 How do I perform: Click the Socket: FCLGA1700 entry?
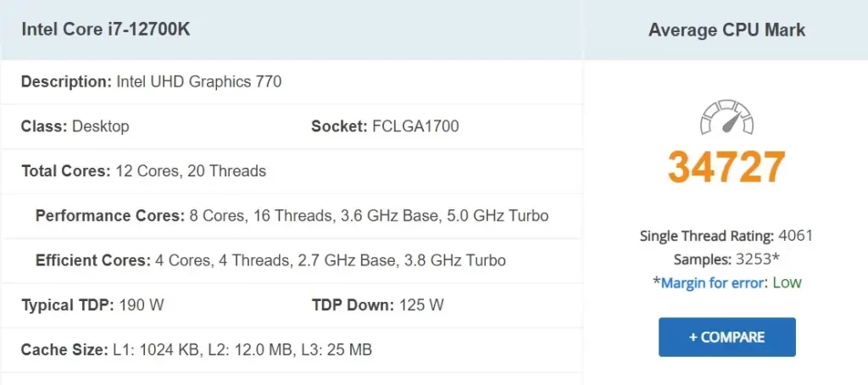(385, 126)
